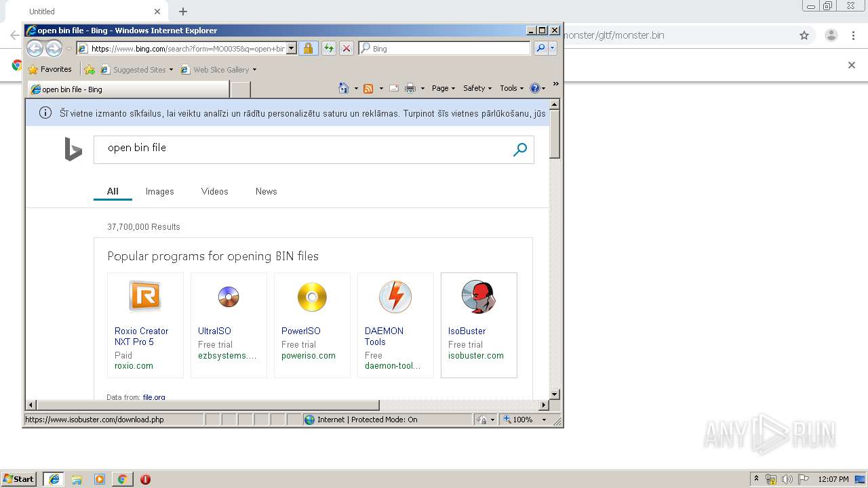
Task: Click the Roxio Creator program icon
Action: coord(145,296)
